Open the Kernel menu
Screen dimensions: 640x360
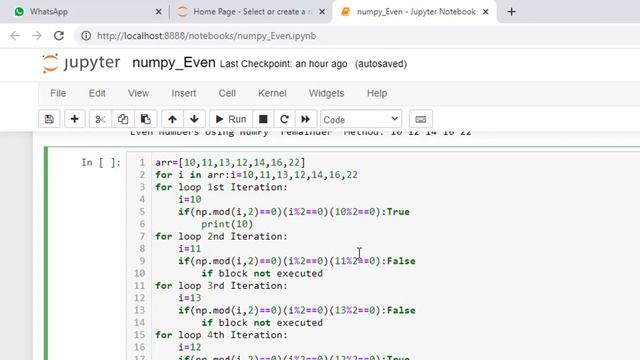[x=272, y=93]
